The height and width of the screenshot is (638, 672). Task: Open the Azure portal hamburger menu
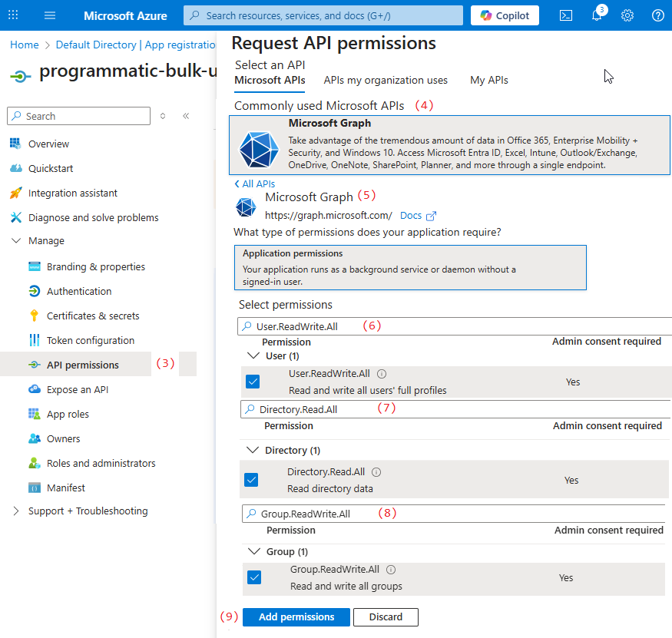click(50, 15)
